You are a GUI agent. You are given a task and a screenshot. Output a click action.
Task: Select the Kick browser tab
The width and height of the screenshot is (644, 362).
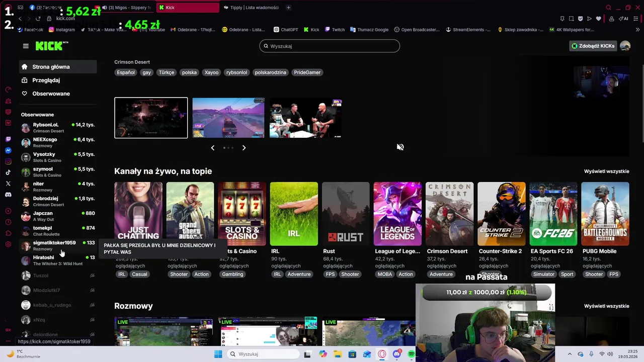coord(187,8)
